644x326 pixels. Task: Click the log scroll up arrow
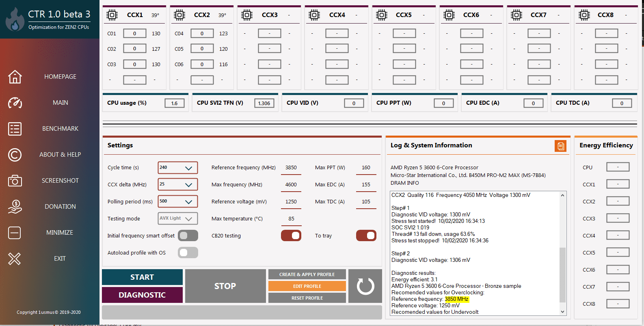[x=562, y=195]
